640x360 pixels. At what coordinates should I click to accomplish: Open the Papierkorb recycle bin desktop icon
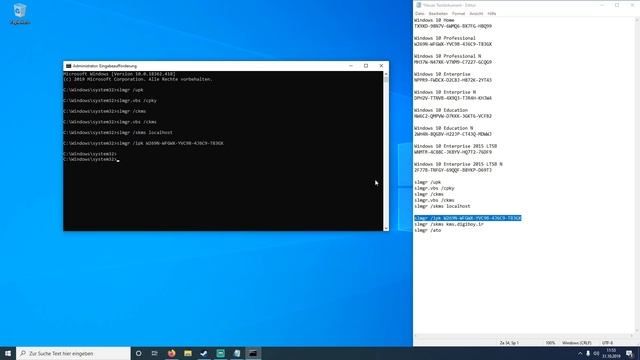20,14
